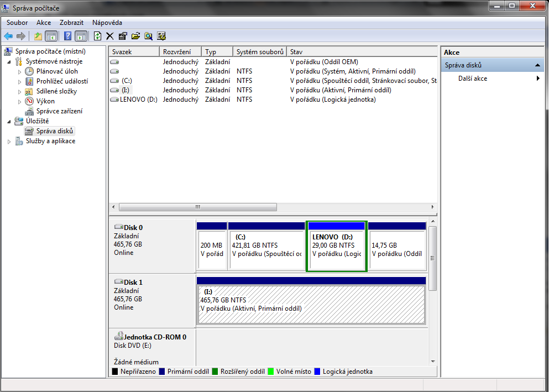Screen dimensions: 549x392
Task: Select the volume icon of the Systém, Aktivní row
Action: (114, 71)
